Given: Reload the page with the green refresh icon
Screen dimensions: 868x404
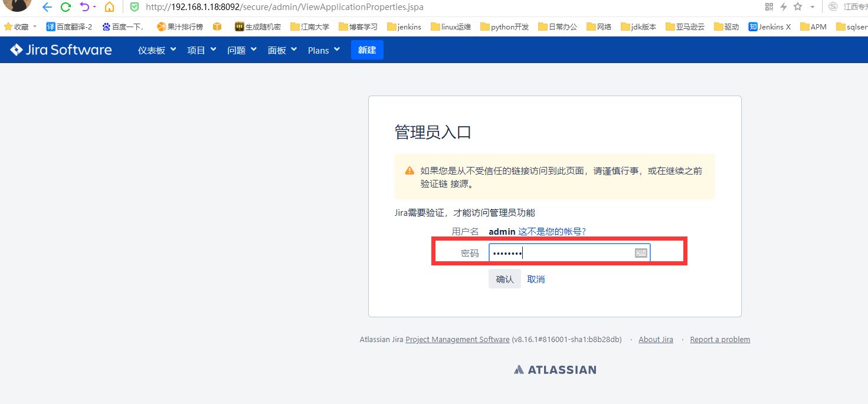Looking at the screenshot, I should pos(65,7).
